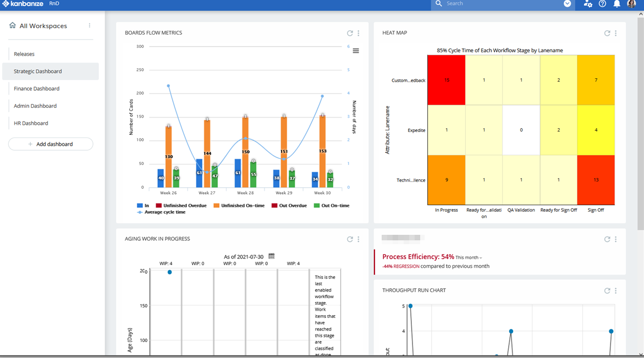Refresh the Heat Map widget
This screenshot has height=358, width=644.
pos(607,33)
